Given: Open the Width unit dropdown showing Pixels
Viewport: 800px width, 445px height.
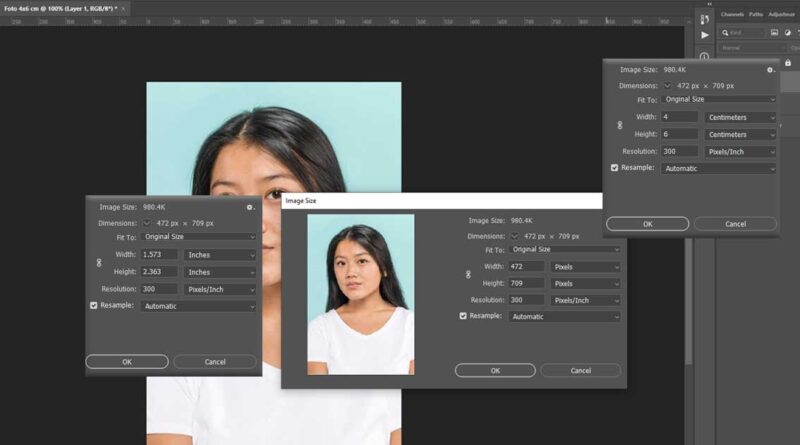Looking at the screenshot, I should tap(586, 267).
